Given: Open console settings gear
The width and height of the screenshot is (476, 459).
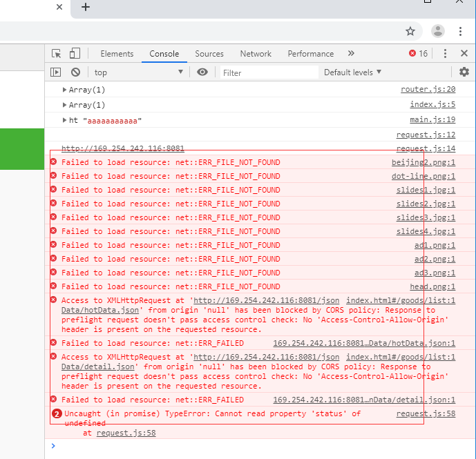Looking at the screenshot, I should tap(464, 72).
